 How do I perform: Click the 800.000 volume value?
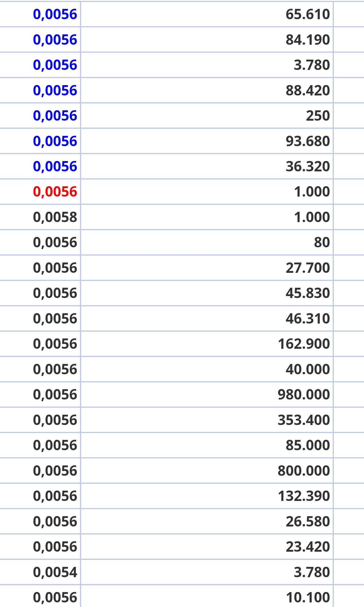[x=304, y=471]
